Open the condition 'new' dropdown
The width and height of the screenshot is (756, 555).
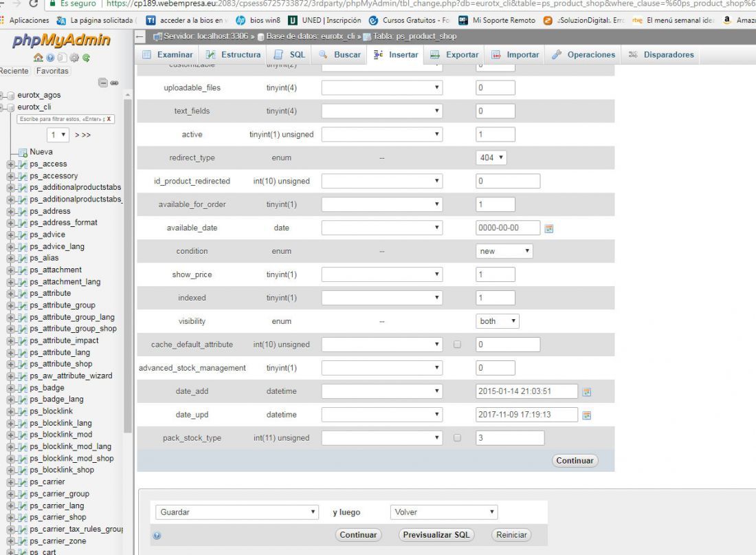[504, 252]
